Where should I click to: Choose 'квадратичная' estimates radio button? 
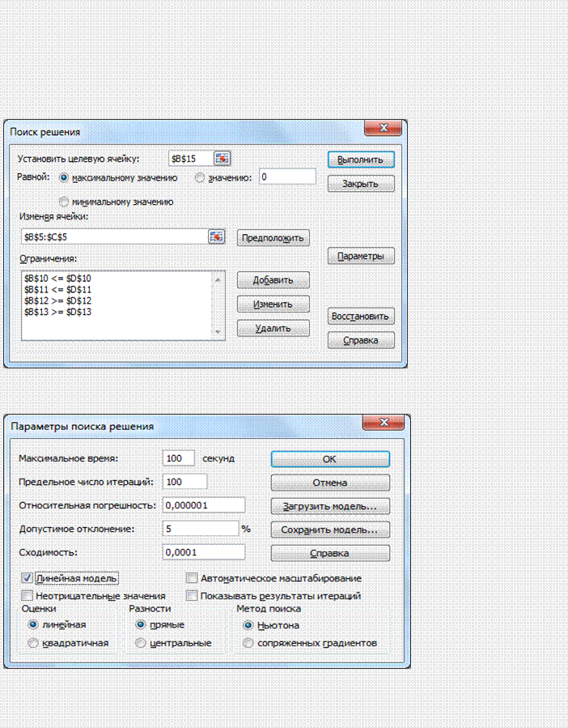pyautogui.click(x=33, y=643)
